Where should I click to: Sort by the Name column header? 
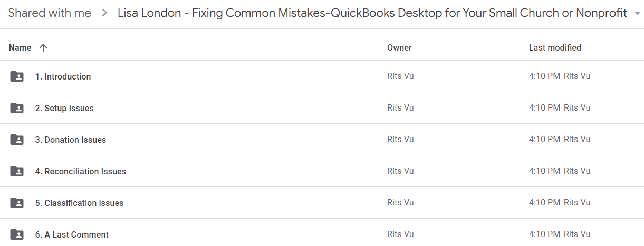coord(20,47)
